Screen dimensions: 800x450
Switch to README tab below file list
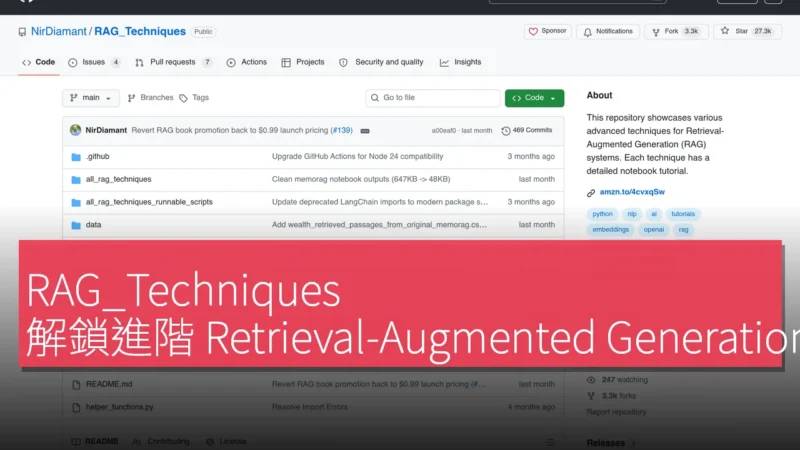point(96,441)
